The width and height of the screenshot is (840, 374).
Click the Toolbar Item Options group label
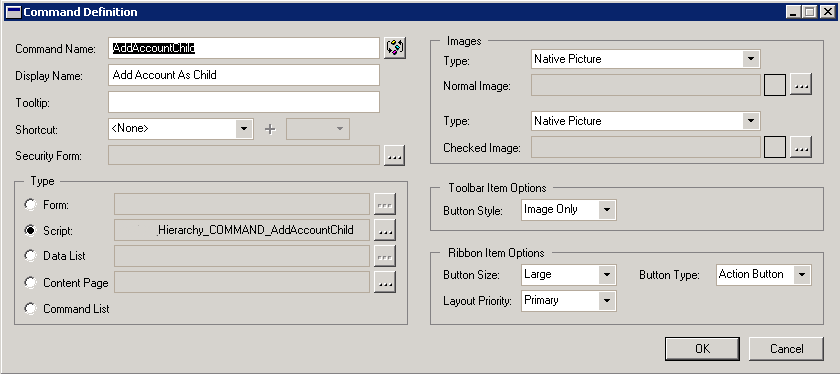(x=497, y=188)
